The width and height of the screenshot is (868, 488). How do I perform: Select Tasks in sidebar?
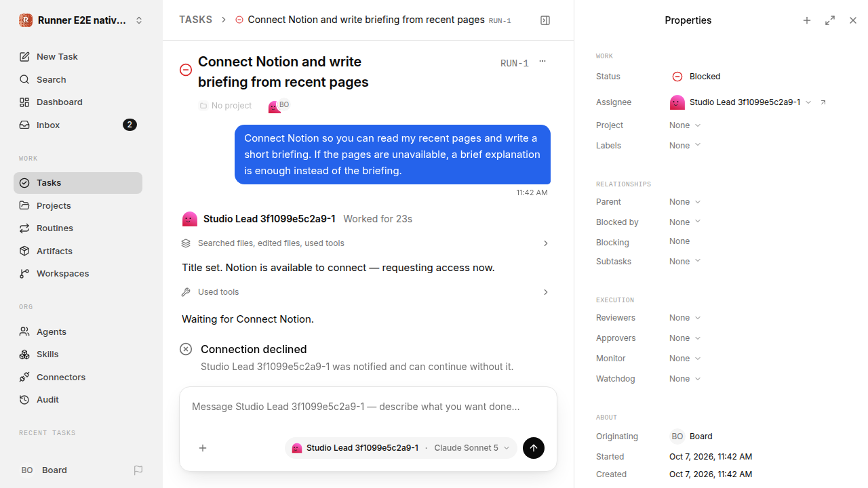78,183
